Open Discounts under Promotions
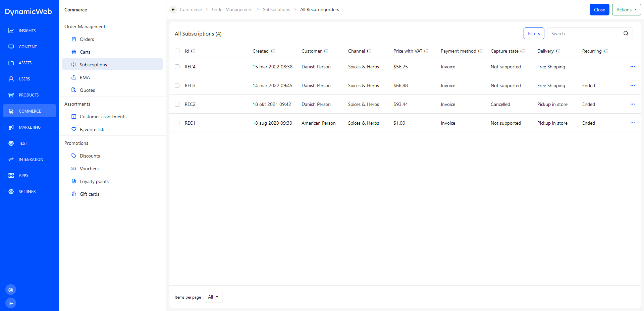644x311 pixels. tap(112, 156)
